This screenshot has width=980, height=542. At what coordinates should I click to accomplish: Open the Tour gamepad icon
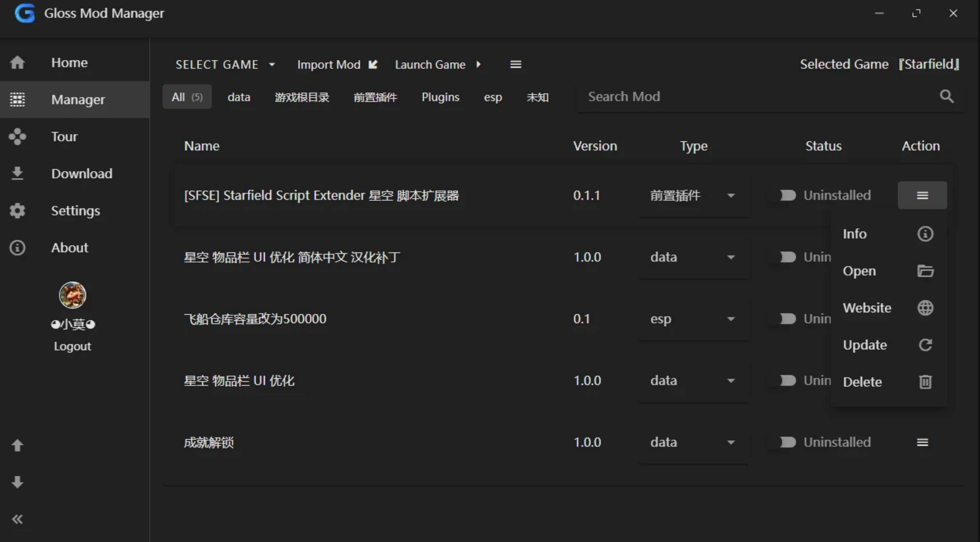tap(17, 136)
